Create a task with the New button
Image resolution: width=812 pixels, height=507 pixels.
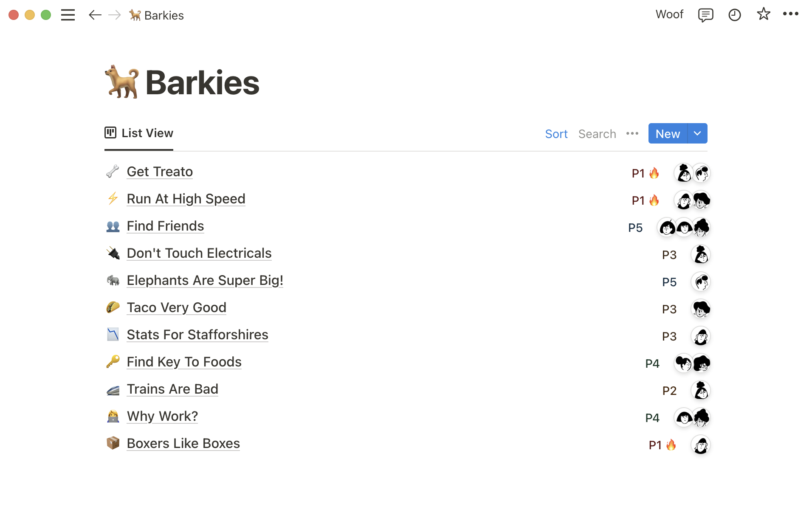pyautogui.click(x=667, y=133)
